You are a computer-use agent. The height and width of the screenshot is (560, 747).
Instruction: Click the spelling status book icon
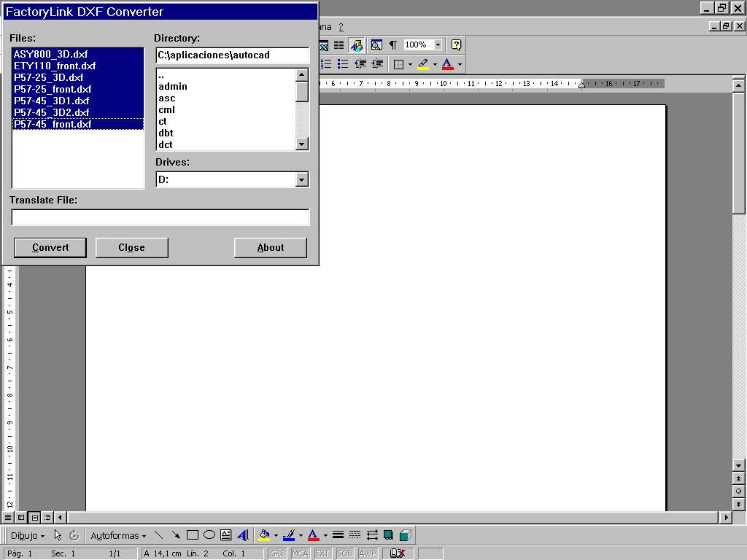398,553
